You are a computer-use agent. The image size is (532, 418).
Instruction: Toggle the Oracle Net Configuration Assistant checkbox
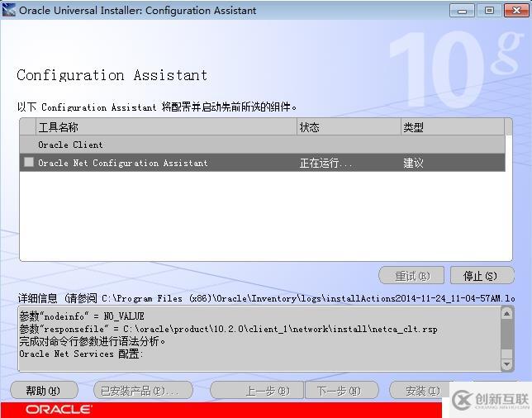29,162
